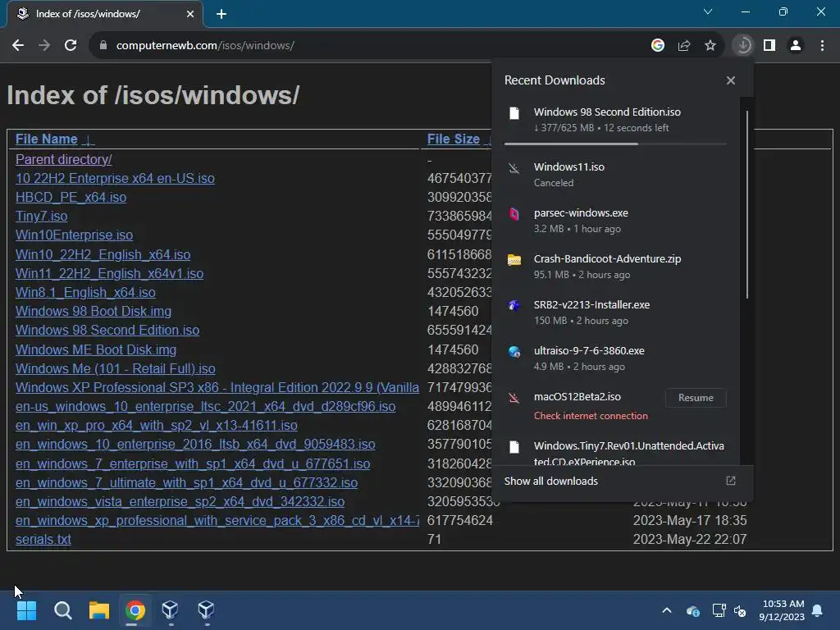Open Windows Me (101 - Retail Full).iso
The height and width of the screenshot is (630, 840).
click(x=115, y=368)
